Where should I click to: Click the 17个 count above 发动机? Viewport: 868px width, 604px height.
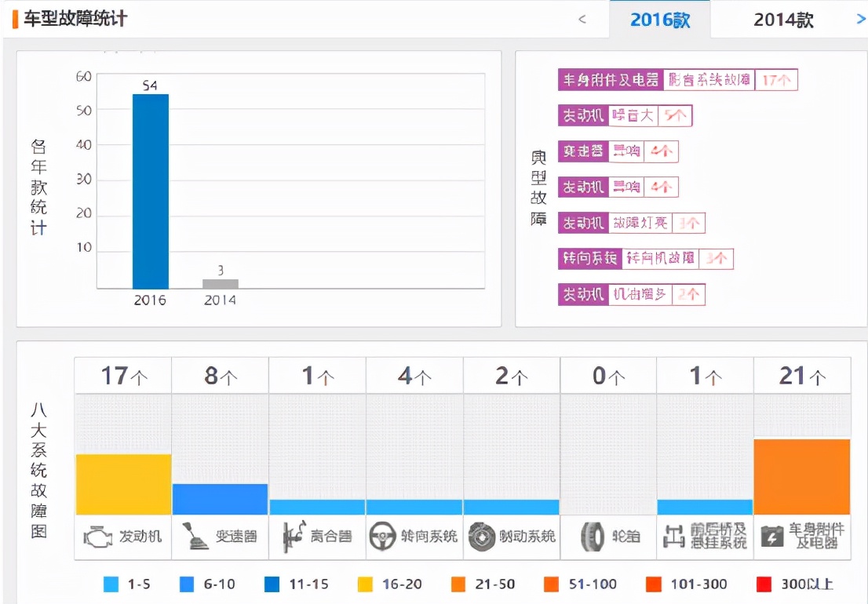(x=124, y=376)
